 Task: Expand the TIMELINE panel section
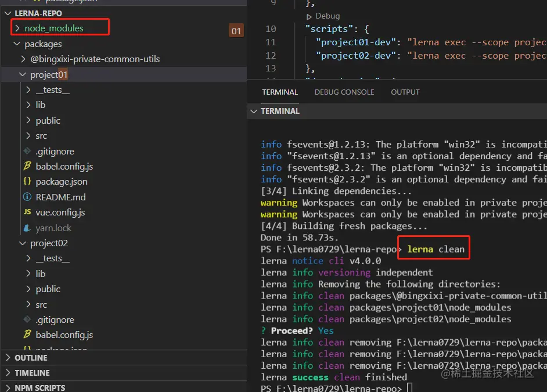tap(8, 373)
